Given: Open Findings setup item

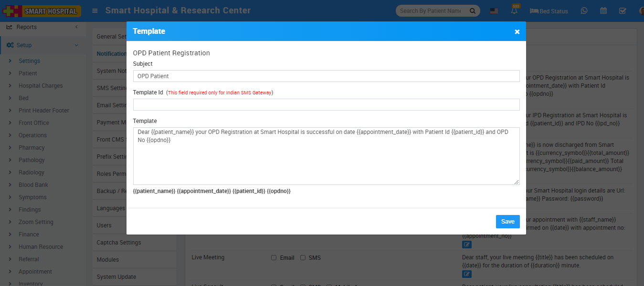Looking at the screenshot, I should tap(30, 210).
